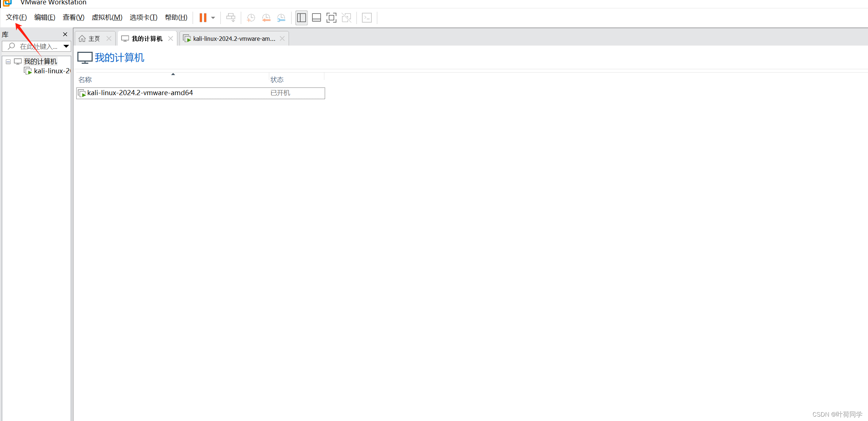The width and height of the screenshot is (868, 421).
Task: Click the revert to snapshot icon
Action: [x=266, y=17]
